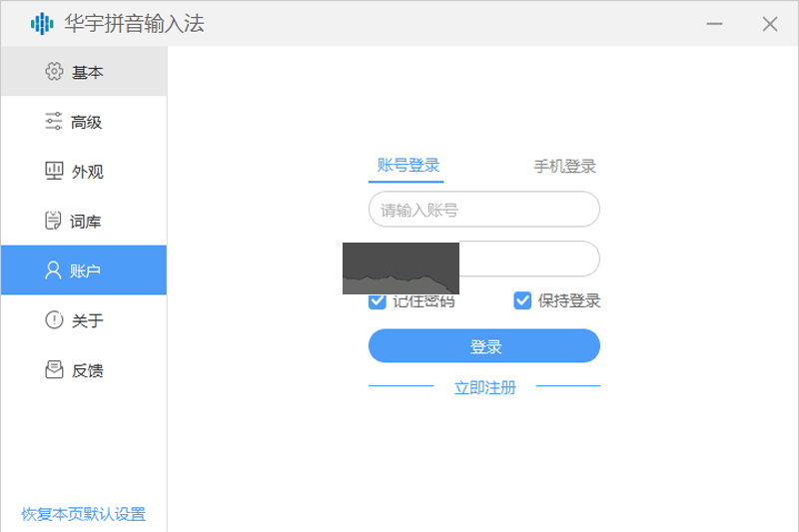Viewport: 799px width, 532px height.
Task: Close the settings window
Action: (770, 23)
